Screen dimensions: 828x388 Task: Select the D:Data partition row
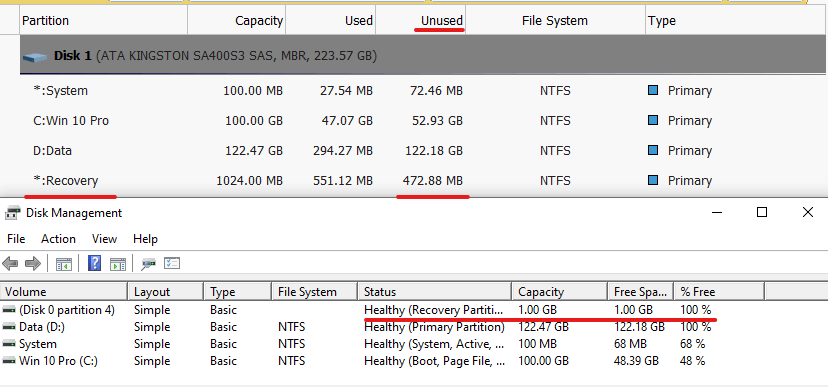(x=424, y=151)
